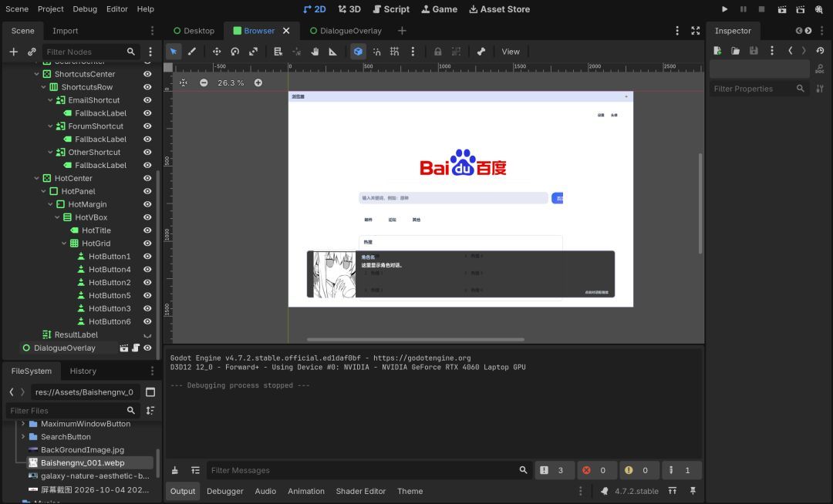Choose the Select Mode arrow tool
The width and height of the screenshot is (833, 504).
174,52
